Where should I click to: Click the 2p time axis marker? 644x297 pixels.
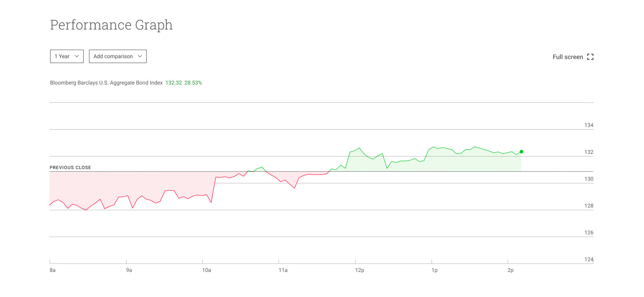(511, 270)
